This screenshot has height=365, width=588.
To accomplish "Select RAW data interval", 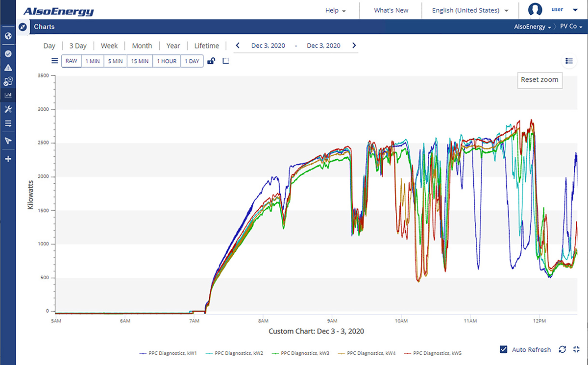I will 72,61.
